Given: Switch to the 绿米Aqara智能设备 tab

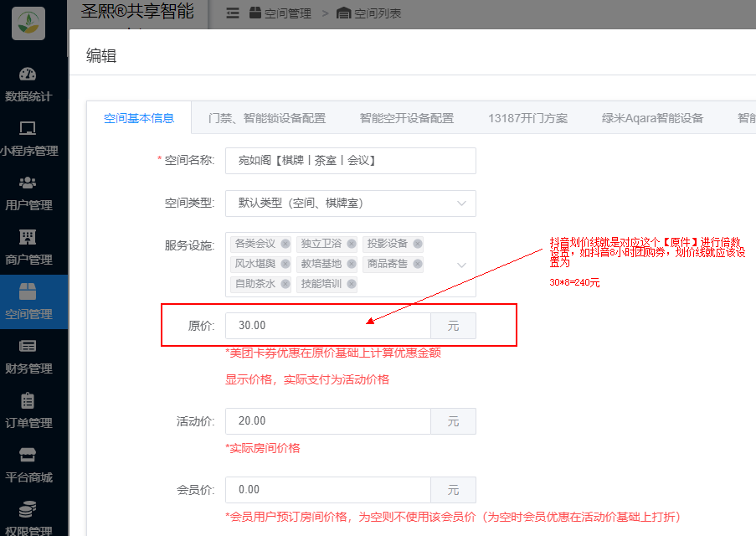Looking at the screenshot, I should (652, 118).
